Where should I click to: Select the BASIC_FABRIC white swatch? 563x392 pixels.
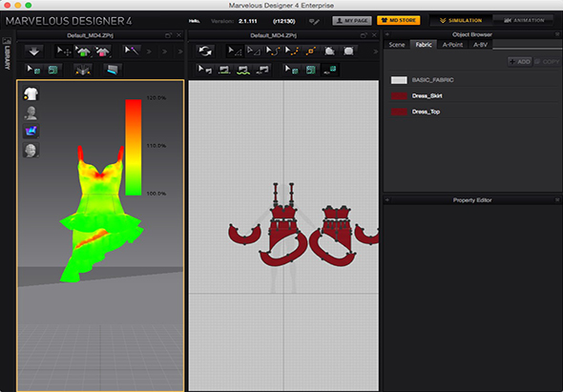coord(399,80)
